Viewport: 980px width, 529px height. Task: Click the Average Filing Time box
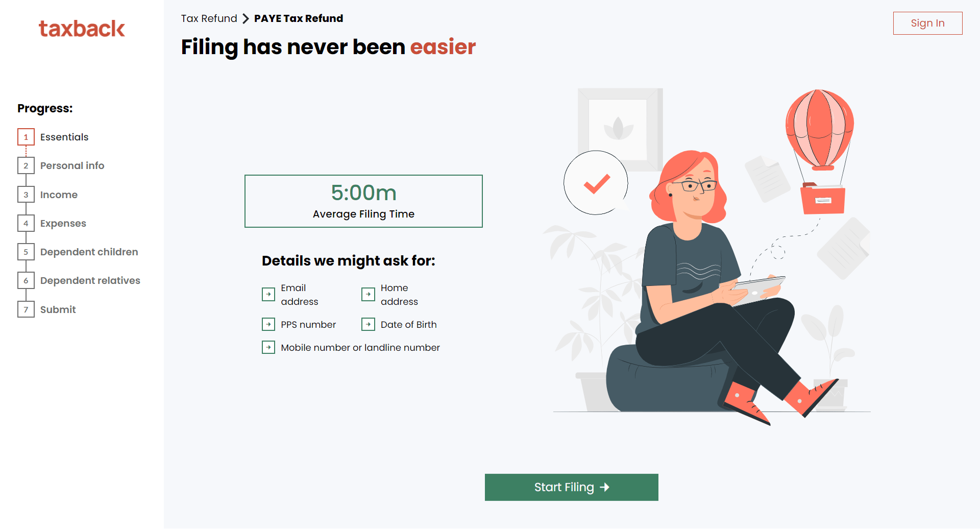pos(363,201)
